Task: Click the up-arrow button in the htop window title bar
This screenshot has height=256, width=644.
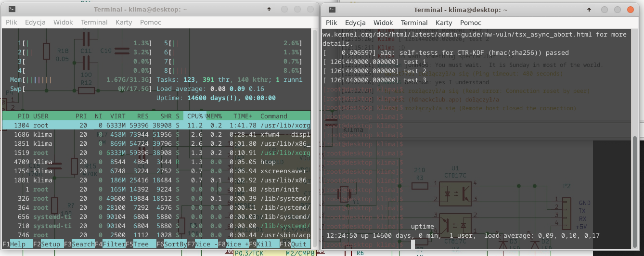Action: [269, 9]
